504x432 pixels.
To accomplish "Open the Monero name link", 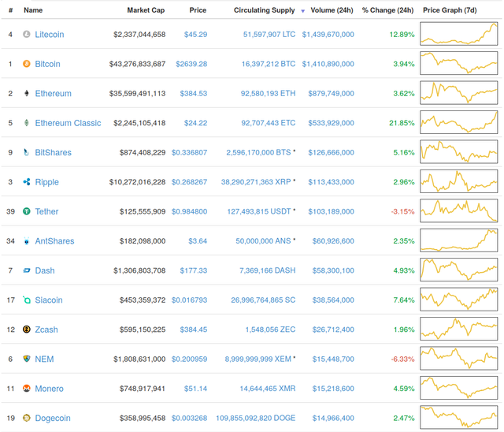I will 49,389.
